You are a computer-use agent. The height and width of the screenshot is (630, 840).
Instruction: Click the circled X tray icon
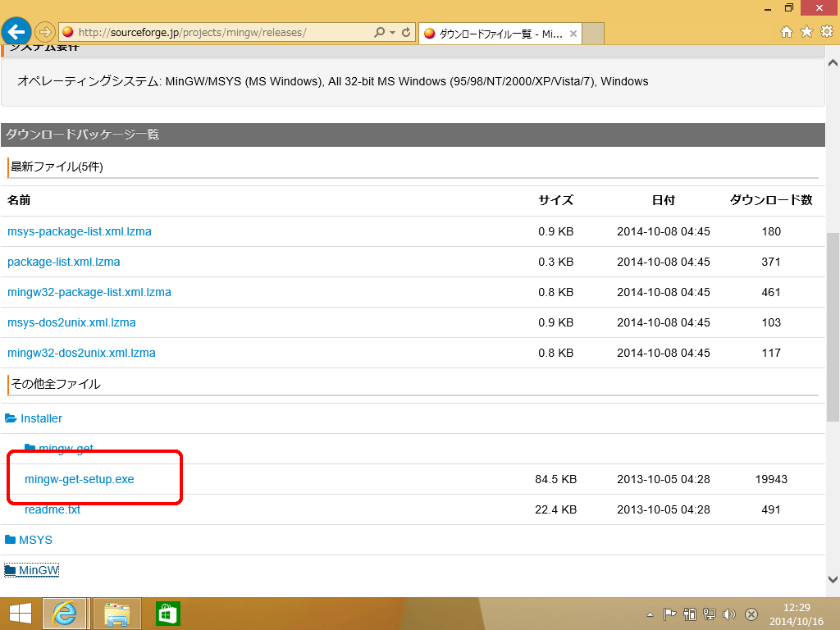click(751, 614)
